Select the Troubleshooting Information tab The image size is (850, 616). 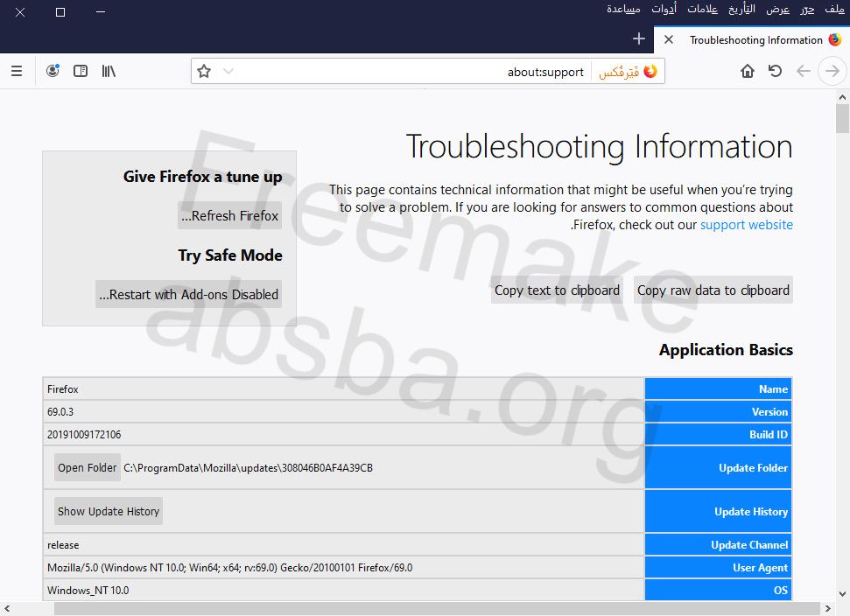[751, 39]
